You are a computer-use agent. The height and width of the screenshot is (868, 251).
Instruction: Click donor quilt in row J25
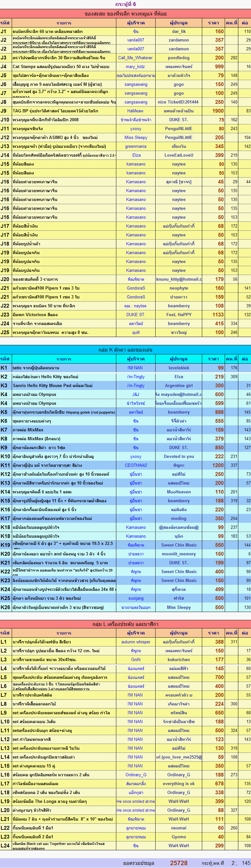pyautogui.click(x=136, y=333)
